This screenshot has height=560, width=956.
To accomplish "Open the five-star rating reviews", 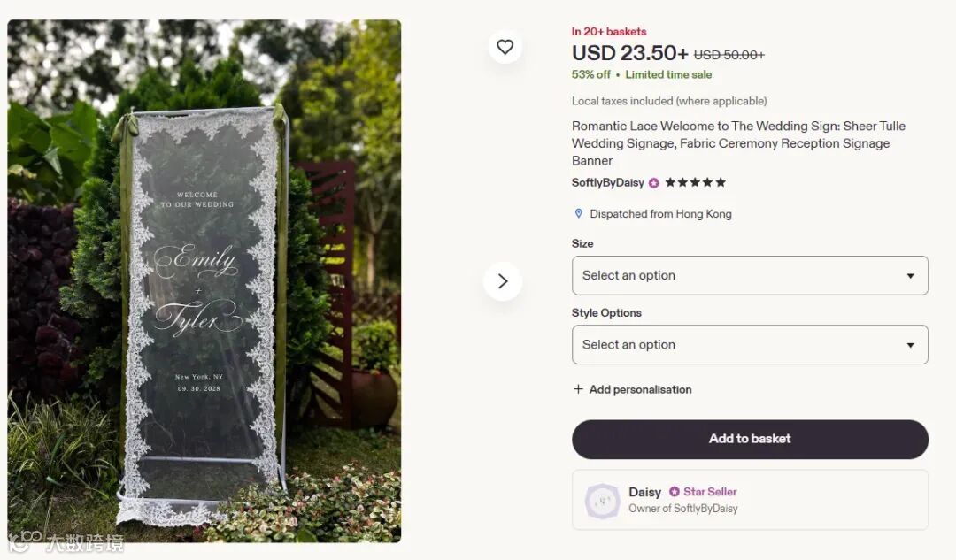I will [x=695, y=183].
